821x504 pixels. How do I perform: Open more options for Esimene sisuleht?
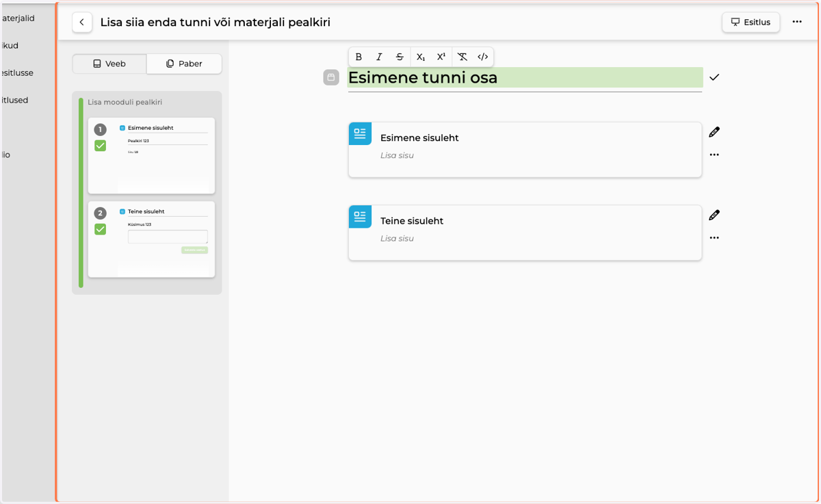[714, 155]
